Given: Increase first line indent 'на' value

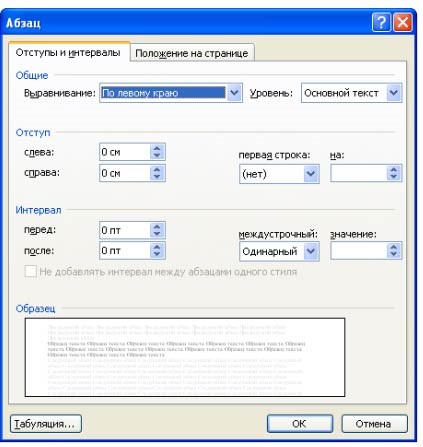Looking at the screenshot, I should pos(394,170).
